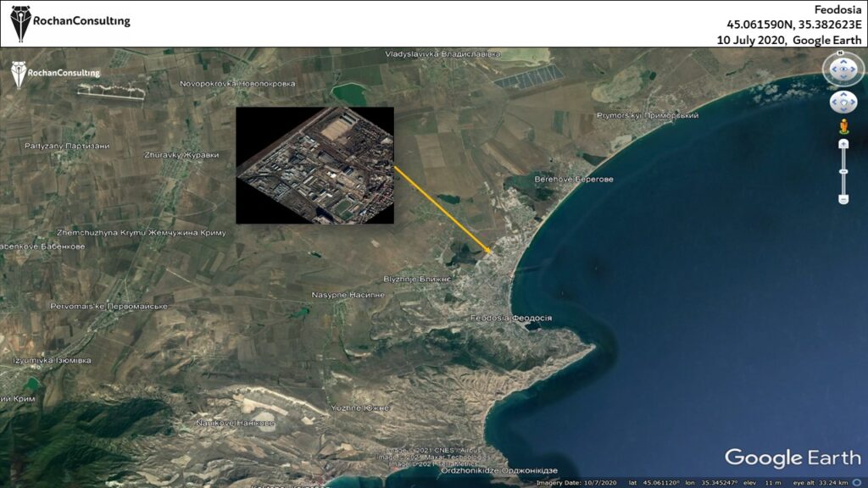This screenshot has width=868, height=488.
Task: Click the Ordzhonikidze Орджонікідзе place label
Action: (x=498, y=471)
